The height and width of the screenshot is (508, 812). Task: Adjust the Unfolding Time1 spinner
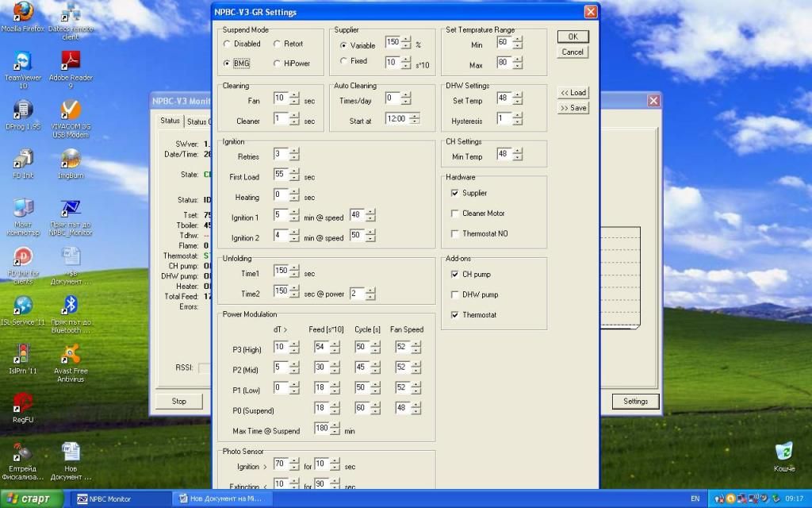[x=295, y=271]
